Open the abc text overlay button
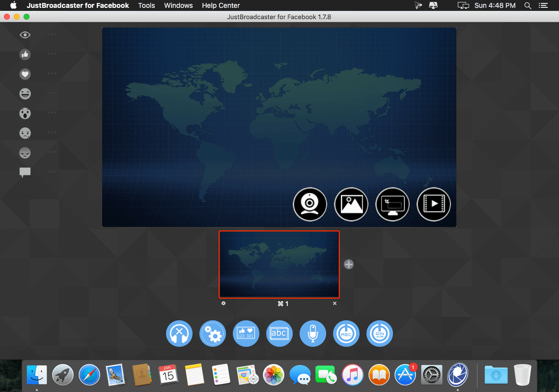Viewport: 559px width, 392px height. click(x=279, y=334)
